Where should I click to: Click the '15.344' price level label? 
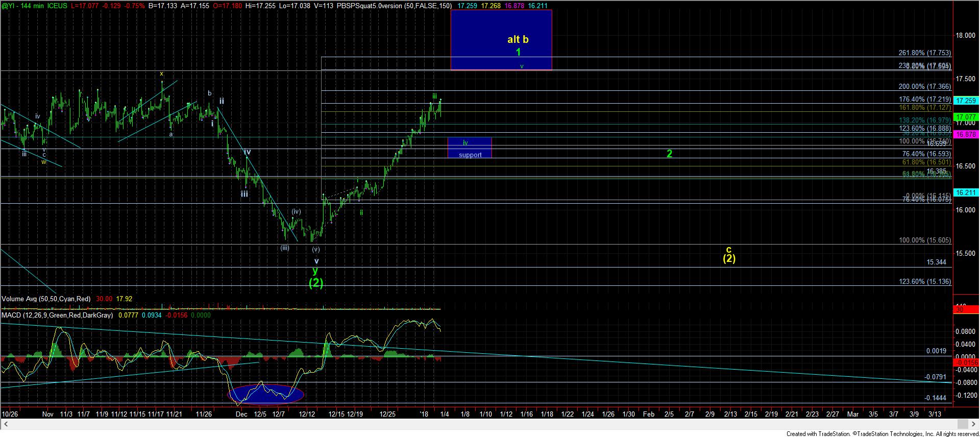click(x=936, y=262)
